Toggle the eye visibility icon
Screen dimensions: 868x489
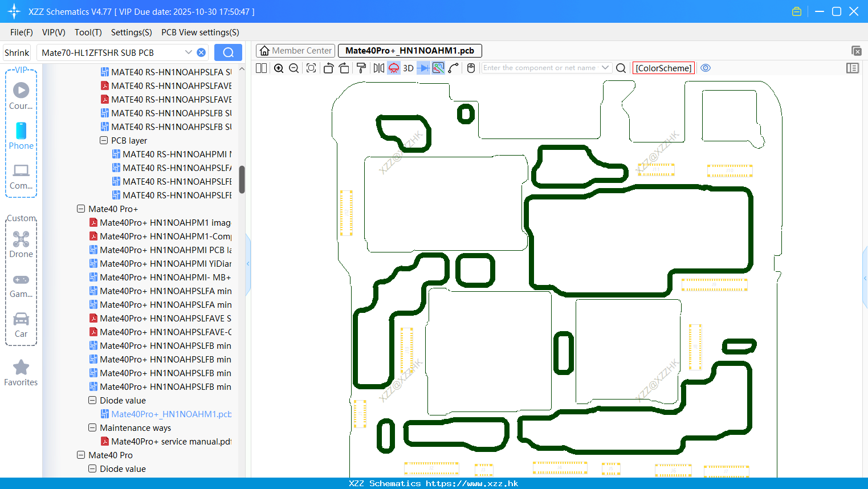(x=706, y=68)
